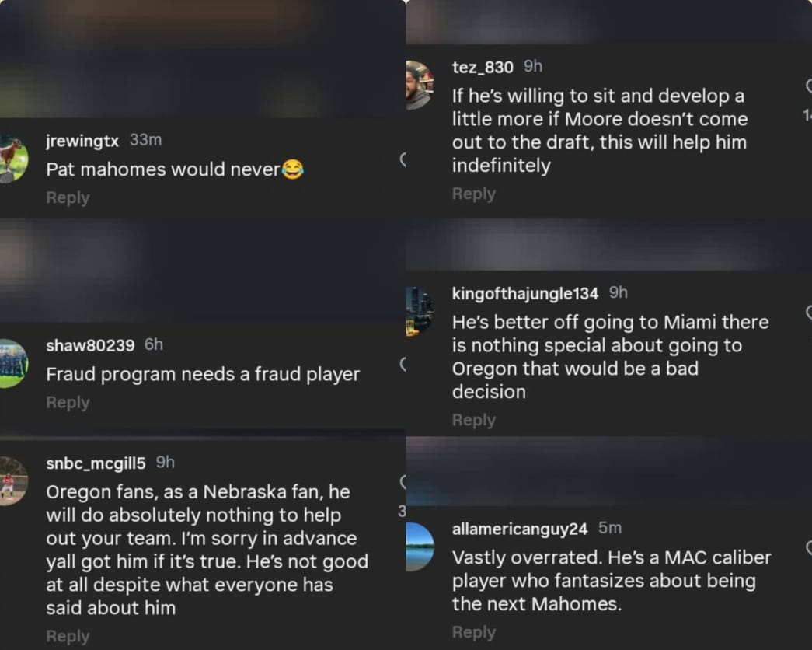Viewport: 812px width, 650px height.
Task: Tap the heart on snbc_mcgill5's comment
Action: [x=403, y=482]
